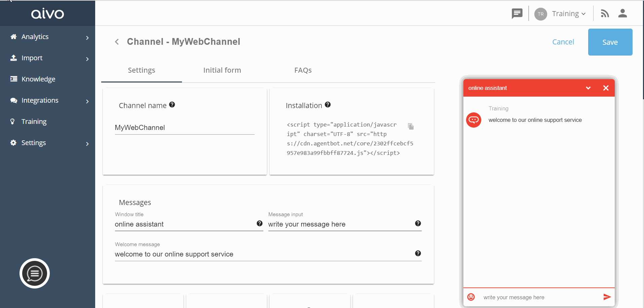Switch to the Settings tab

pyautogui.click(x=142, y=70)
